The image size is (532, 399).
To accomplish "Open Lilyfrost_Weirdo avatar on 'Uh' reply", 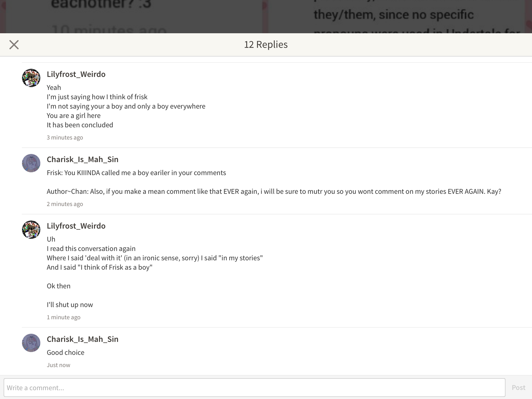I will pyautogui.click(x=31, y=230).
